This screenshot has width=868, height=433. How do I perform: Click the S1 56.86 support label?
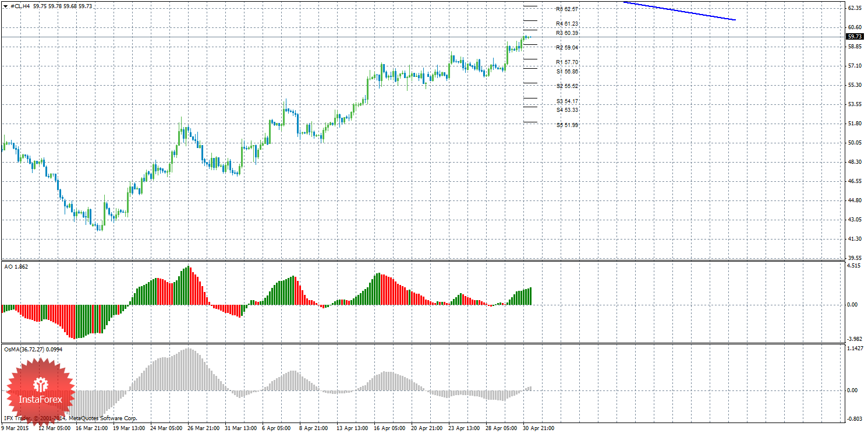[567, 72]
